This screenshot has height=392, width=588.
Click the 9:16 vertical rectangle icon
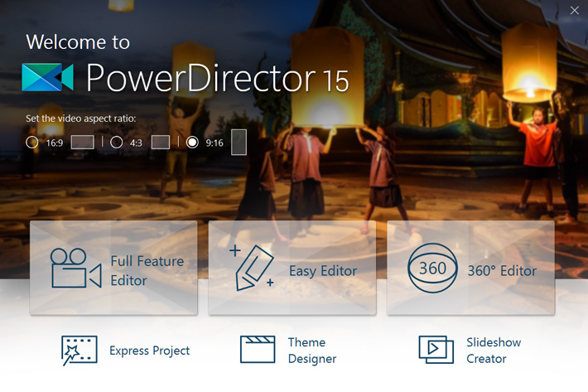pyautogui.click(x=239, y=143)
